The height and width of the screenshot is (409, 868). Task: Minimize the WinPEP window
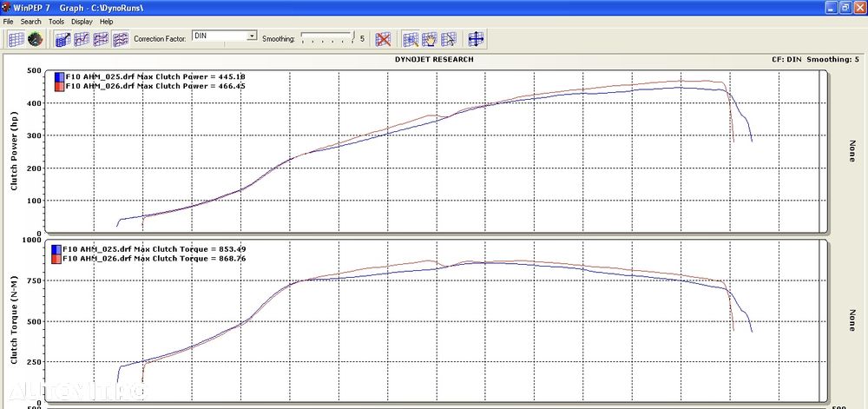[x=831, y=8]
